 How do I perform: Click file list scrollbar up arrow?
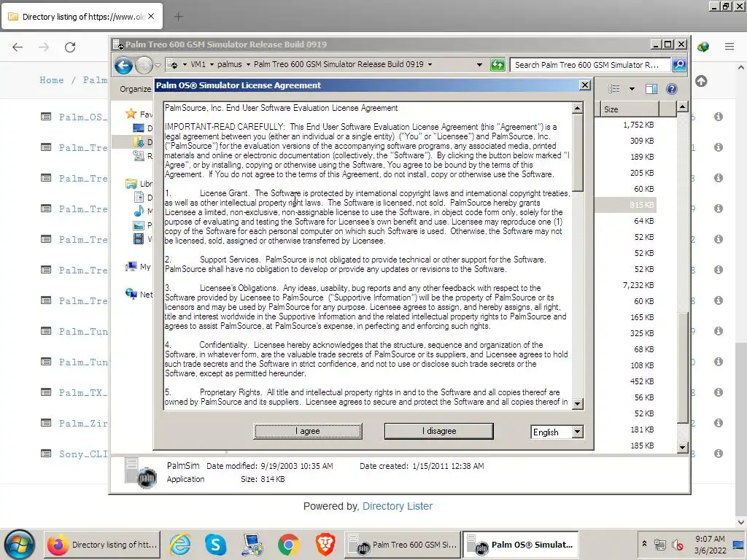click(682, 106)
